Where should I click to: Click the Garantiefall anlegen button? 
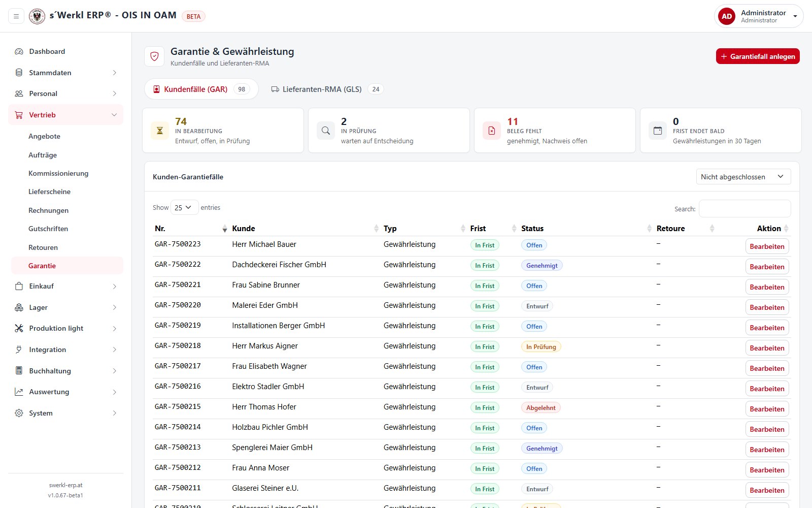tap(758, 56)
